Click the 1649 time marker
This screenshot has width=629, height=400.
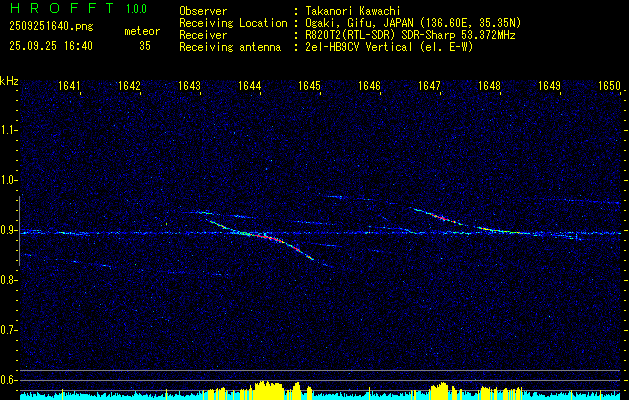[x=550, y=86]
